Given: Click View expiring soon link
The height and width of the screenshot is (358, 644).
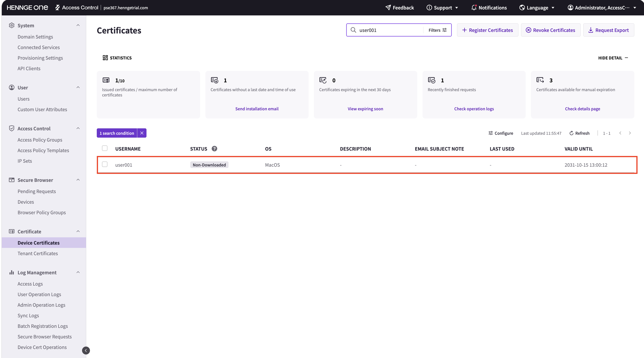Looking at the screenshot, I should 365,109.
